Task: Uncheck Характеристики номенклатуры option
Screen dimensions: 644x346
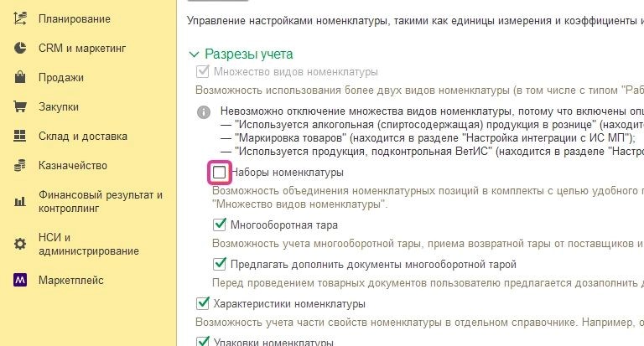Action: (201, 303)
